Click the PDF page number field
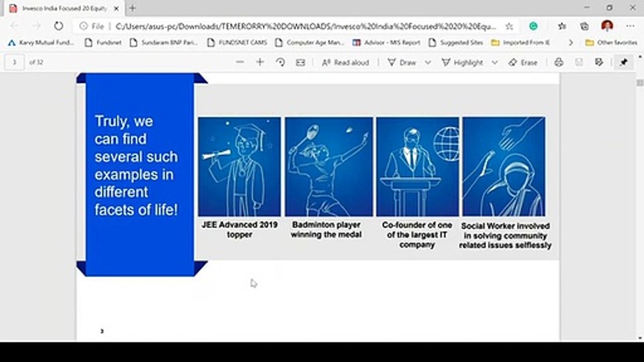Image resolution: width=644 pixels, height=362 pixels. pos(15,62)
